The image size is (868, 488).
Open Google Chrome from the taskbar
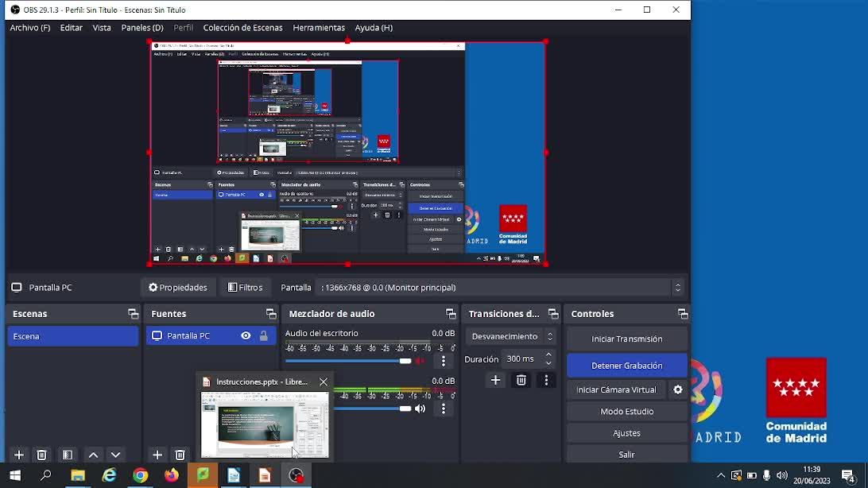point(141,475)
